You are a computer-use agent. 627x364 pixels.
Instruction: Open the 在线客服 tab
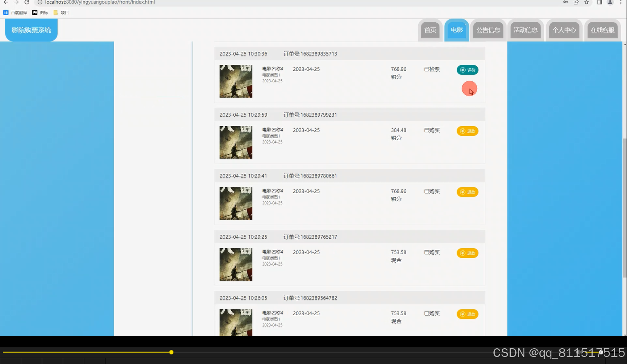pyautogui.click(x=603, y=30)
